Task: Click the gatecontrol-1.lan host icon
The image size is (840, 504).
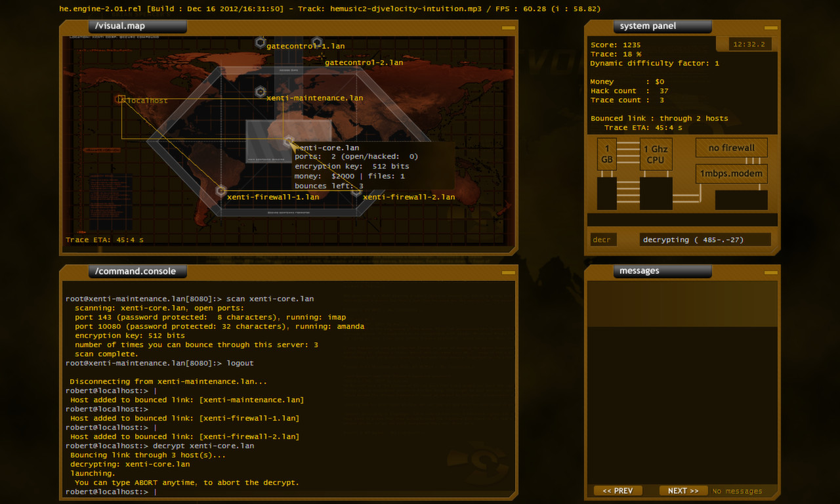Action: click(x=261, y=43)
